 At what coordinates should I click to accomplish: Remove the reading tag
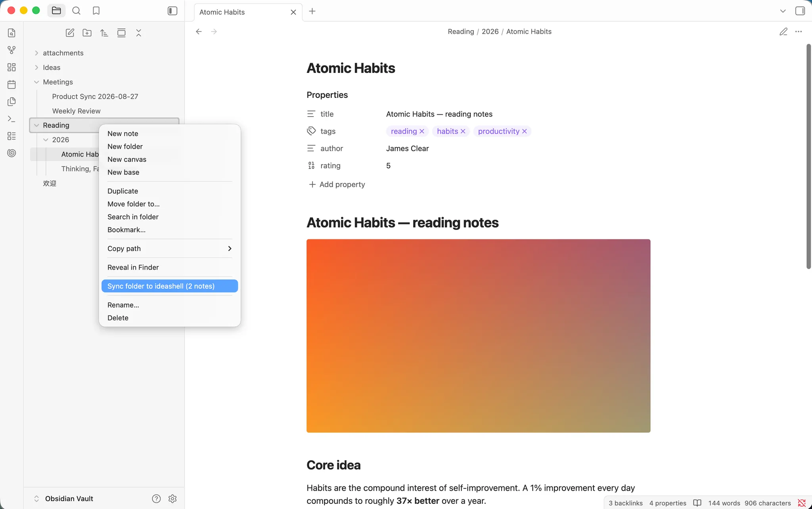(422, 131)
